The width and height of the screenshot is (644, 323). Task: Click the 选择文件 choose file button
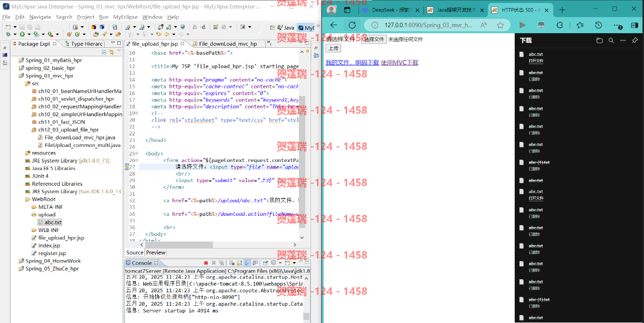[x=374, y=39]
